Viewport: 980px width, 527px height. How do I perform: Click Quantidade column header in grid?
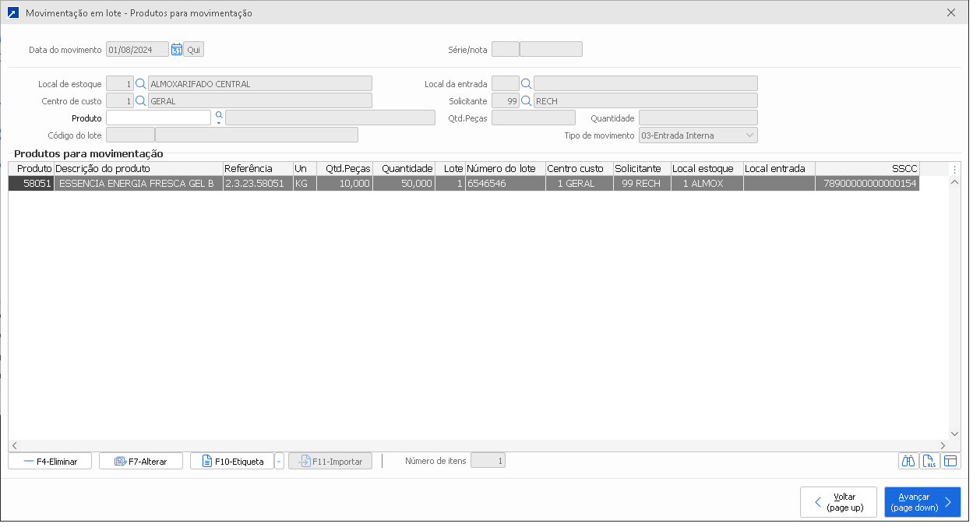(x=404, y=169)
